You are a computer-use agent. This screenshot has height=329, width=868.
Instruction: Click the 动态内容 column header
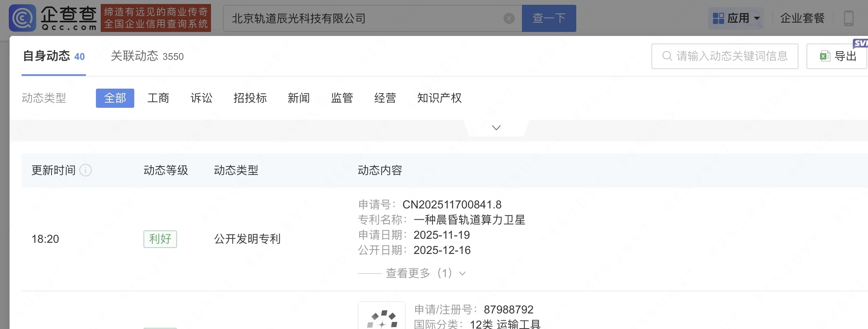coord(380,170)
